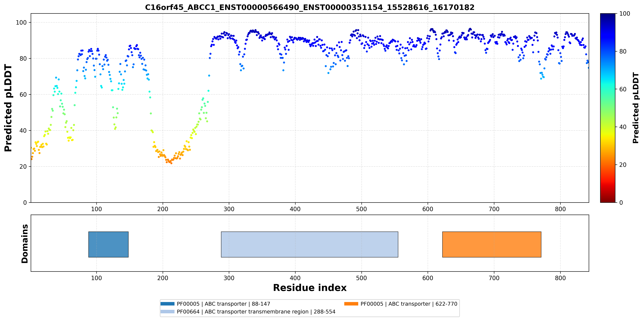644x321 pixels.
Task: Click the orange ABC transporter 622-770 domain box
Action: click(x=492, y=244)
